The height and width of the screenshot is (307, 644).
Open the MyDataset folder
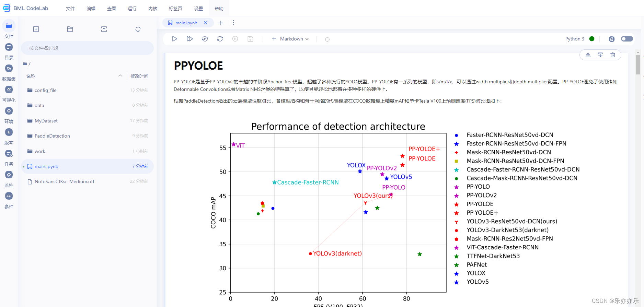coord(87,121)
